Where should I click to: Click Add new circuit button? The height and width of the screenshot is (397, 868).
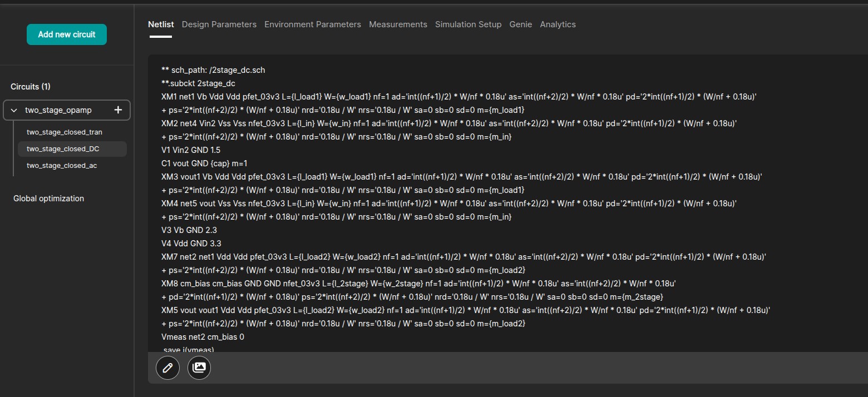pos(67,34)
